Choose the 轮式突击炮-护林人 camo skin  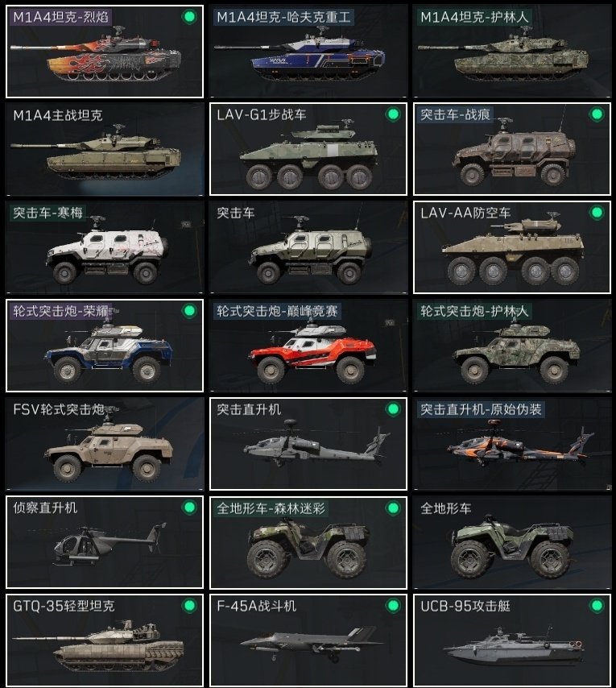point(512,346)
